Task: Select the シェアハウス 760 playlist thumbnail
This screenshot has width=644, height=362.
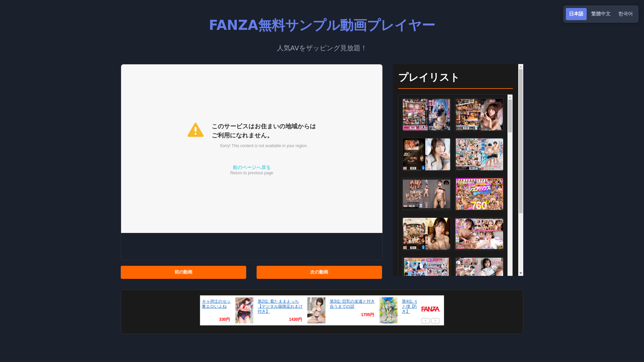Action: pyautogui.click(x=479, y=194)
